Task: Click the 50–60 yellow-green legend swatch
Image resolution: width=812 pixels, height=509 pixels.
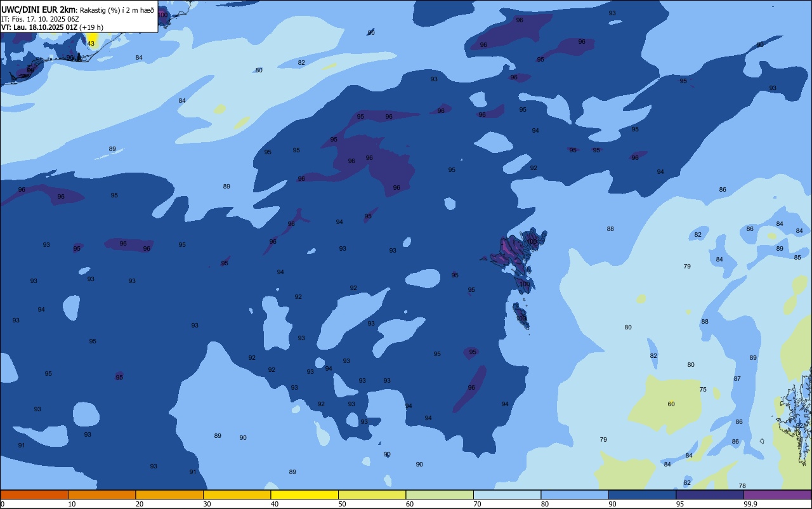Action: [372, 494]
